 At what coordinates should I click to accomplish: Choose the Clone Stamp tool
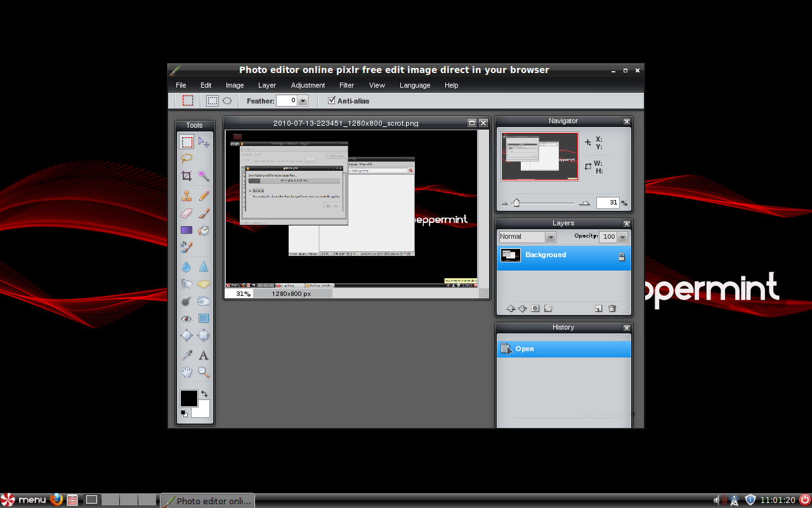(187, 196)
